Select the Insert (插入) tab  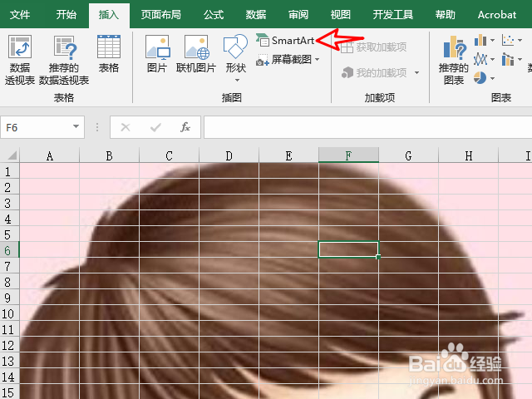pyautogui.click(x=109, y=15)
